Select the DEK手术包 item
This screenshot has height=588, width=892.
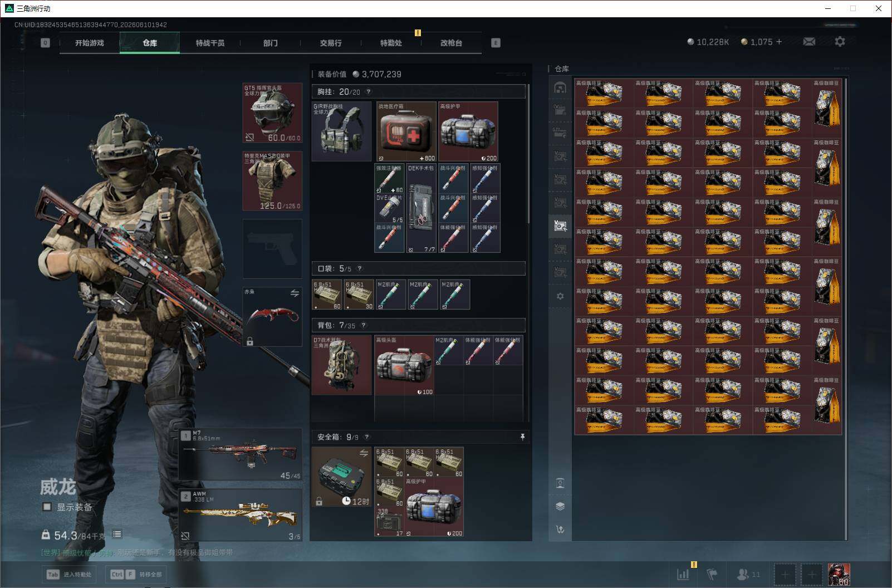[422, 208]
